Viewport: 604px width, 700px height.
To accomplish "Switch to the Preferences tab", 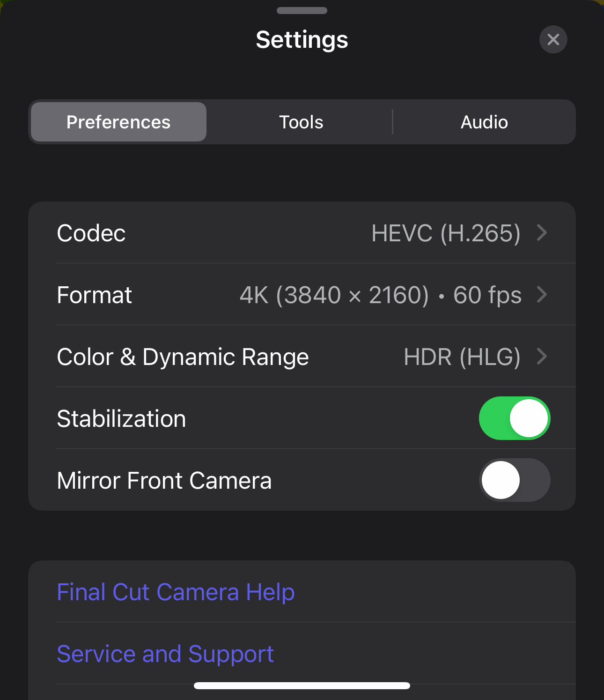I will (x=118, y=122).
